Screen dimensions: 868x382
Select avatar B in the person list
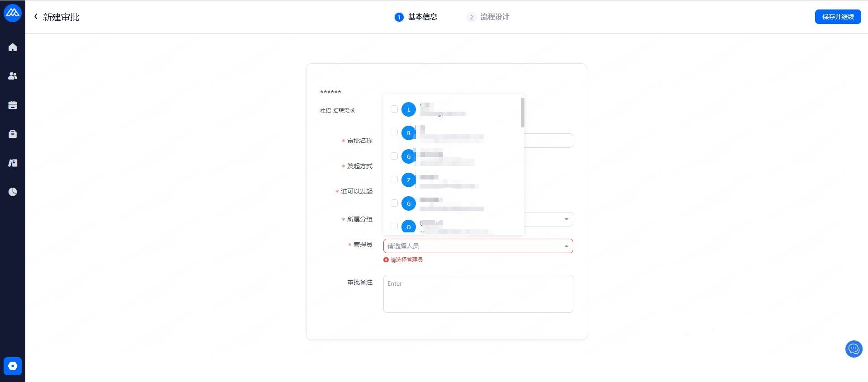[x=409, y=133]
